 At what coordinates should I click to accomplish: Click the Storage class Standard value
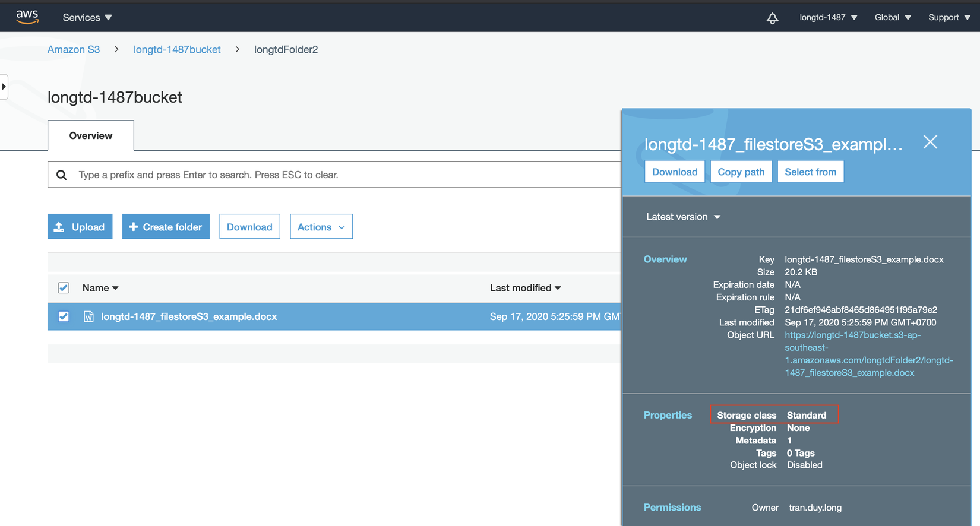click(807, 415)
